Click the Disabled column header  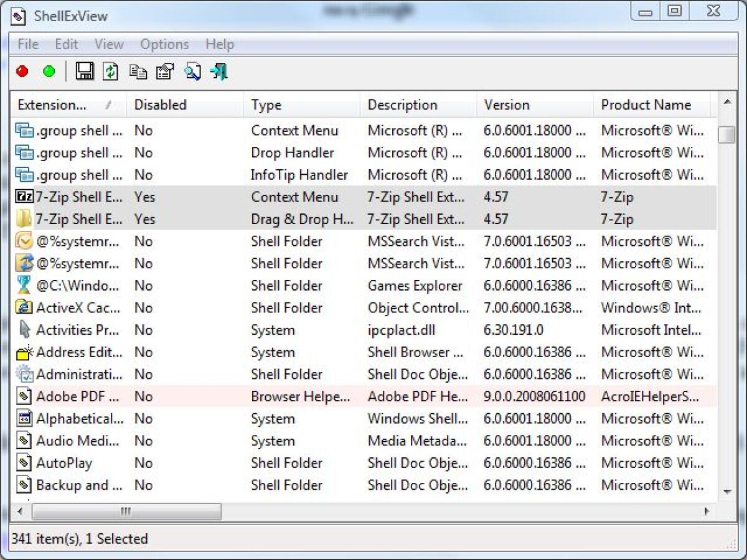[x=159, y=105]
